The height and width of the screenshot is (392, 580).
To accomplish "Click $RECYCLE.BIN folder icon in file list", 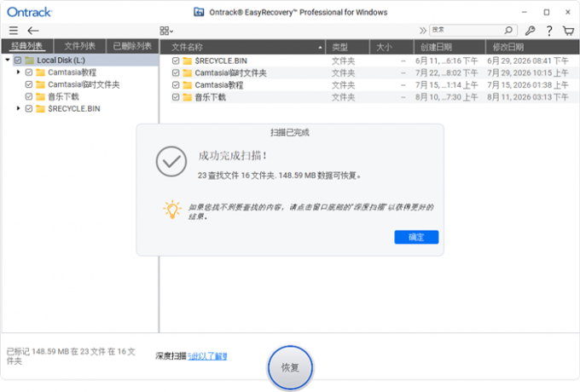I will pos(188,61).
